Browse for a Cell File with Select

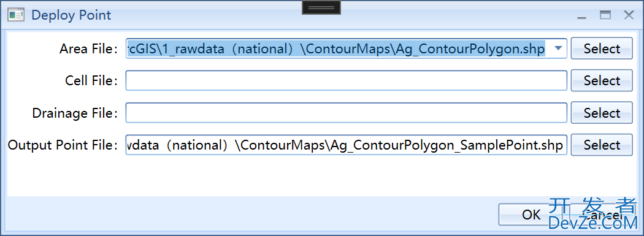[602, 80]
